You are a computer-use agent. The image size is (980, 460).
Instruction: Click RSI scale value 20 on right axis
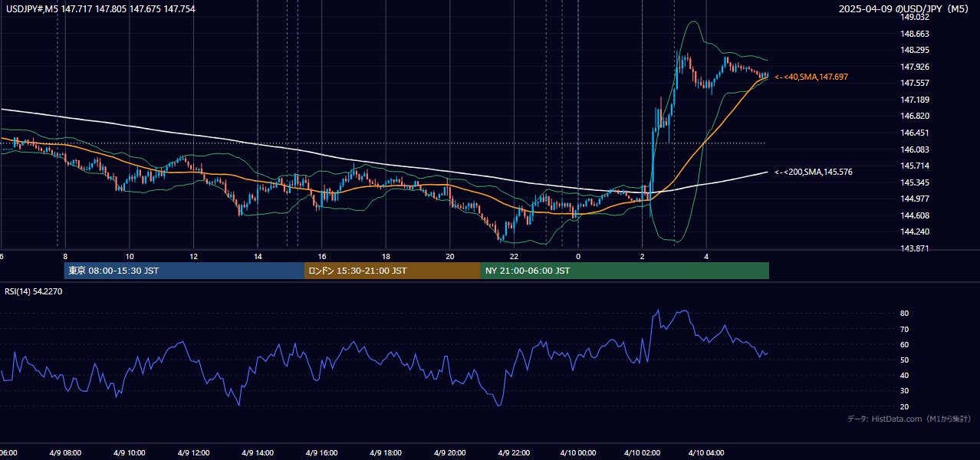[904, 406]
